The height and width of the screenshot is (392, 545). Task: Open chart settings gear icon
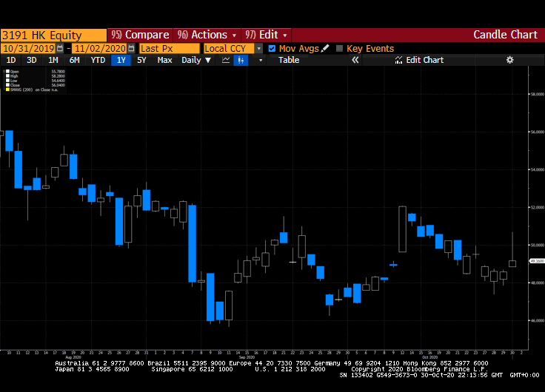(509, 60)
